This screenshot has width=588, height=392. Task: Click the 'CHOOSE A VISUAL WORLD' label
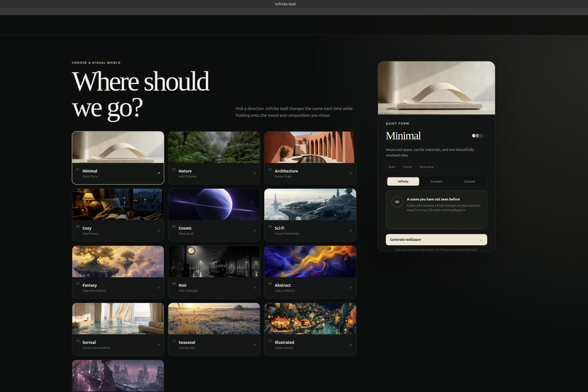[96, 63]
